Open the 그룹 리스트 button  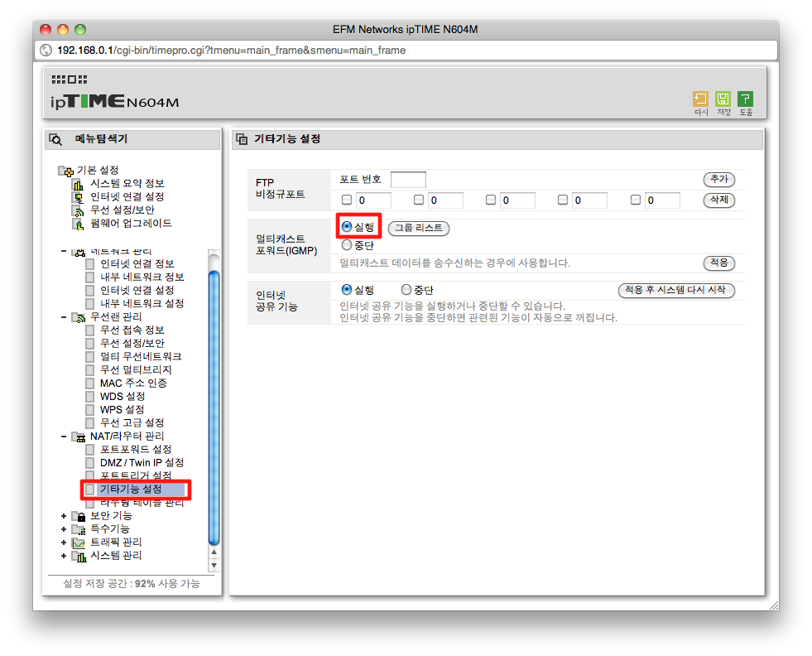[x=419, y=228]
